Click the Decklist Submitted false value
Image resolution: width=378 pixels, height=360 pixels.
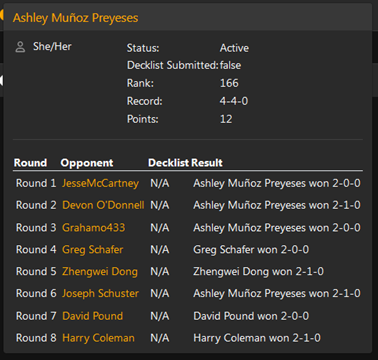230,65
